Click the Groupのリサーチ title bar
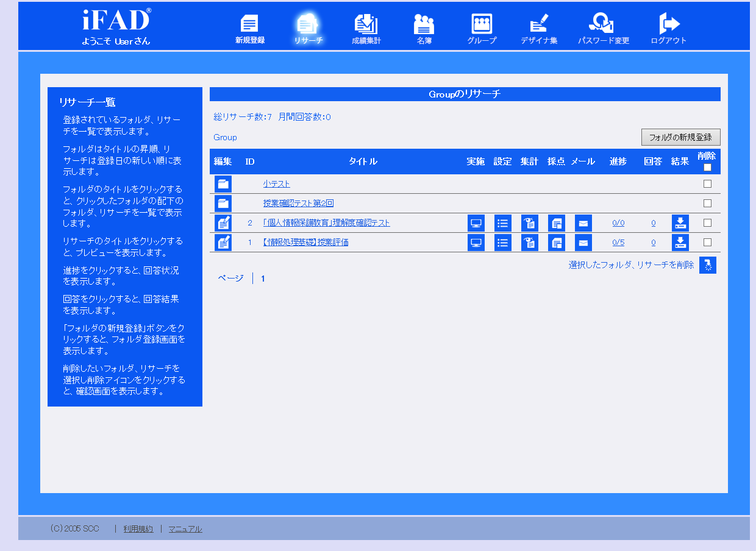The height and width of the screenshot is (551, 756). point(465,94)
